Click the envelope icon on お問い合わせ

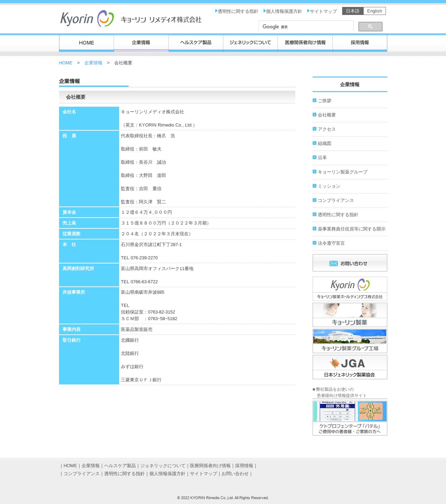coord(333,263)
